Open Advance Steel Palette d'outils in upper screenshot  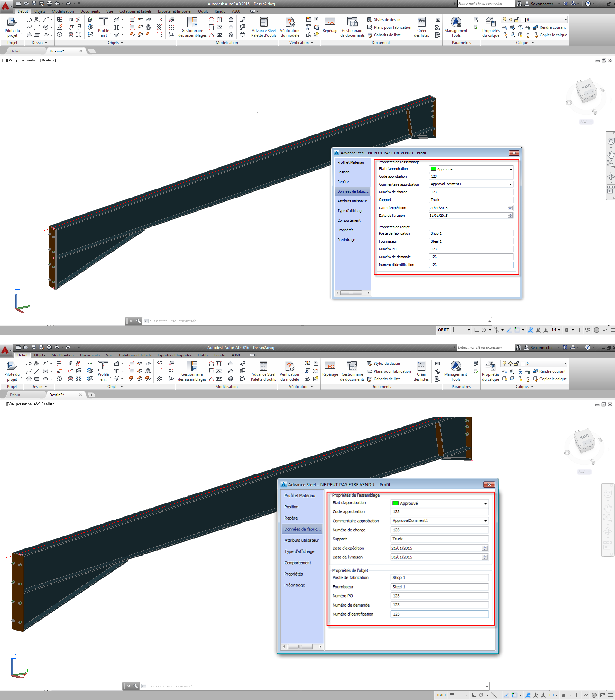[264, 27]
